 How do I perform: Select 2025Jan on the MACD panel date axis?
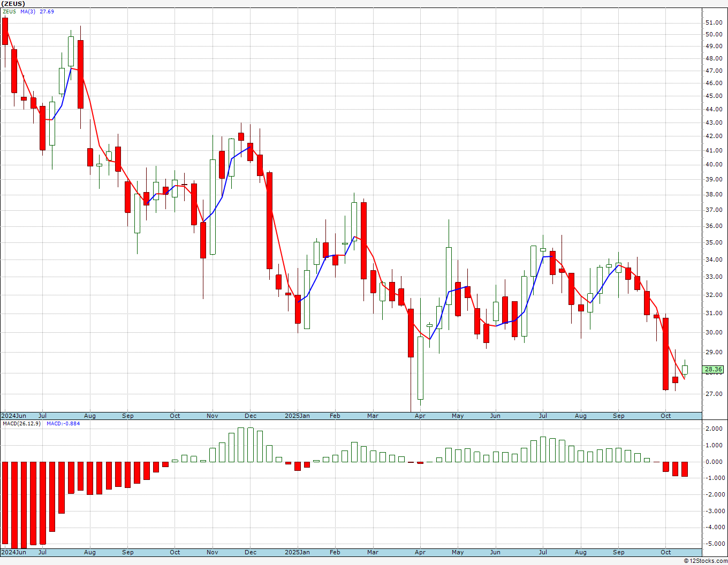click(x=297, y=552)
